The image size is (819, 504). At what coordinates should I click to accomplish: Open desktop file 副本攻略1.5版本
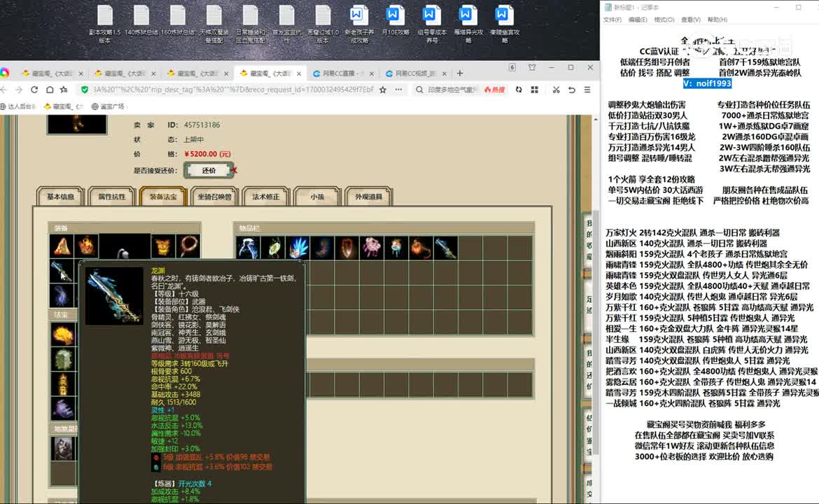point(105,24)
